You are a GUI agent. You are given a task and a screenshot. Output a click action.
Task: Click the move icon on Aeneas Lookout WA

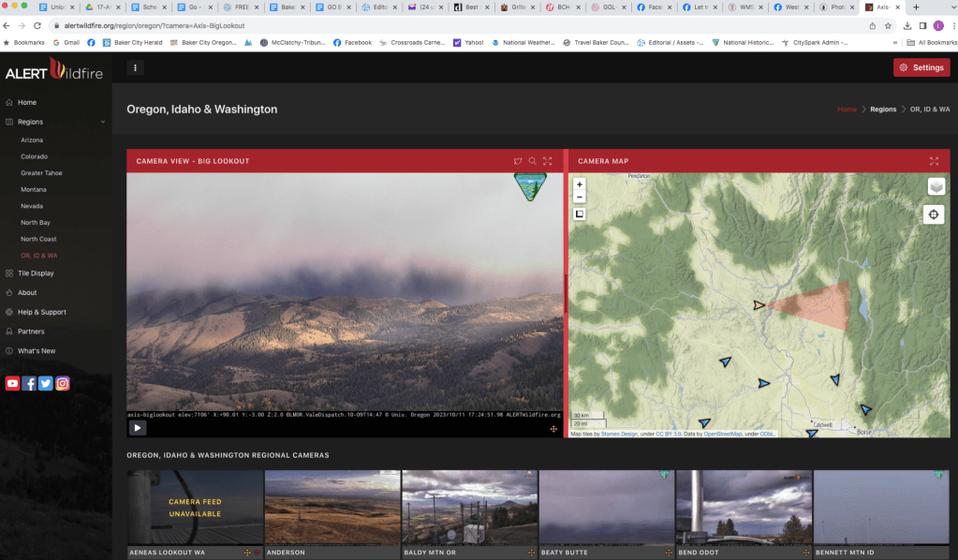[x=247, y=553]
